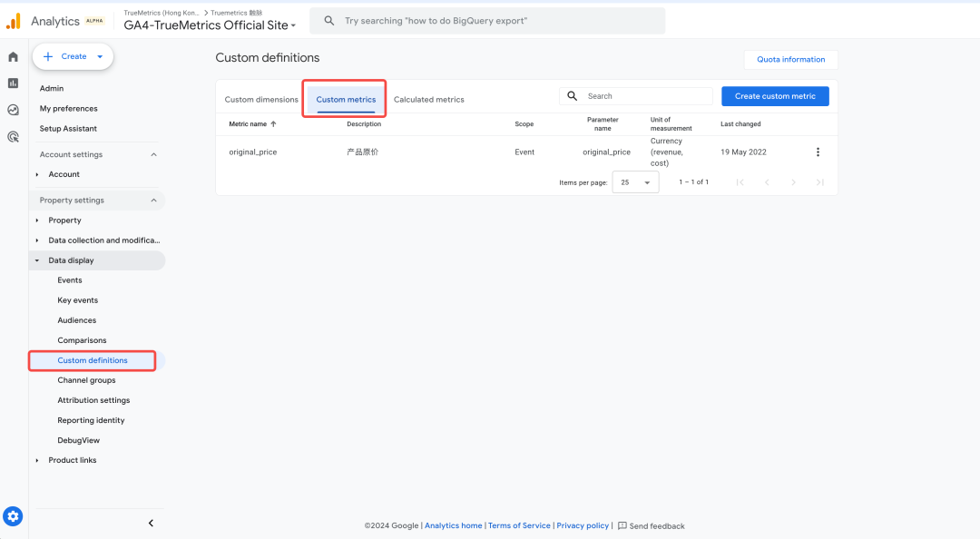This screenshot has width=980, height=539.
Task: Click the Google Analytics logo
Action: (13, 21)
